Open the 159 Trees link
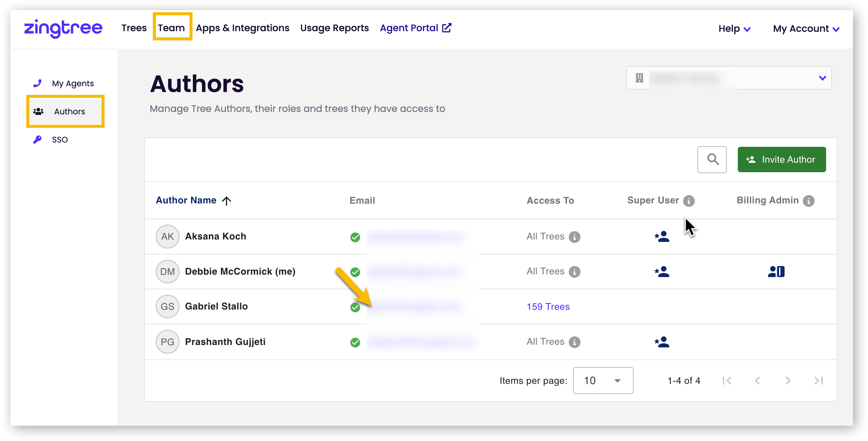The image size is (868, 441). point(548,306)
